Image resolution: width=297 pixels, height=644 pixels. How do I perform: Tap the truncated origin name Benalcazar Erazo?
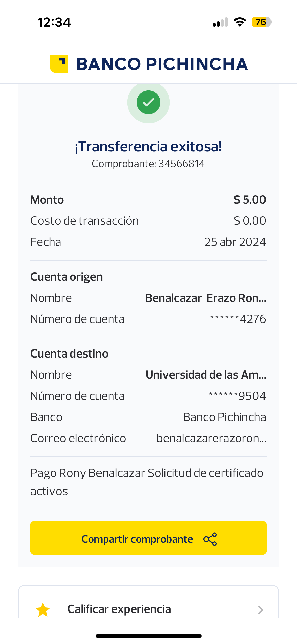coord(206,298)
